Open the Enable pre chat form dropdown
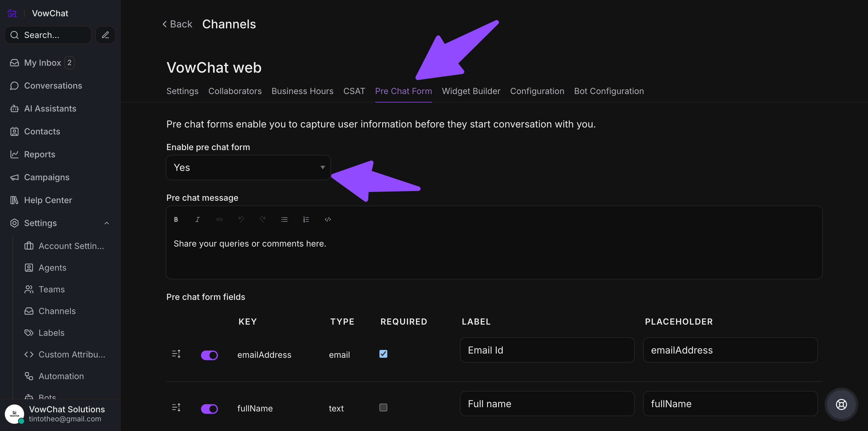Viewport: 868px width, 431px height. (x=248, y=168)
